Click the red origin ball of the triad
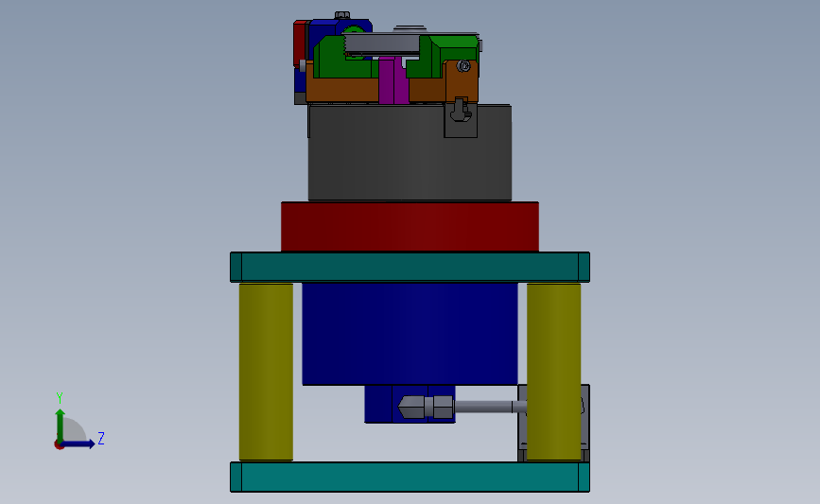The width and height of the screenshot is (820, 504). [59, 445]
